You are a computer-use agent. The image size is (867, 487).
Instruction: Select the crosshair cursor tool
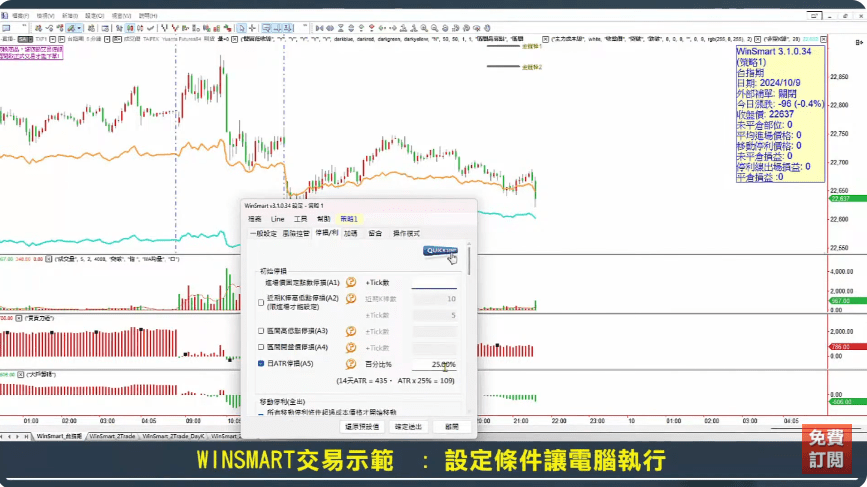click(252, 28)
